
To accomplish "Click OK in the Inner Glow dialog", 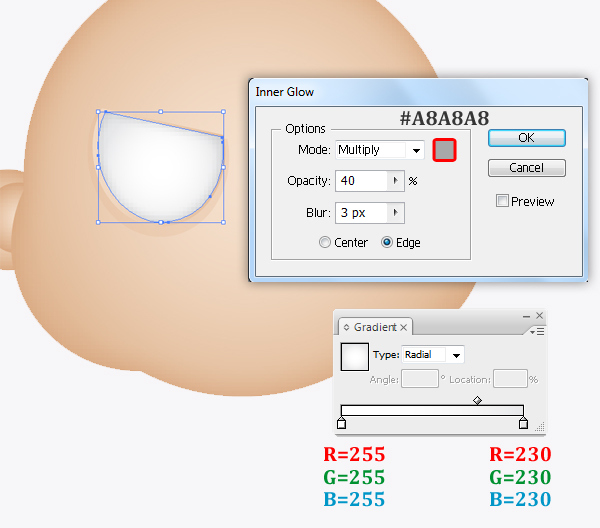I will click(x=527, y=138).
